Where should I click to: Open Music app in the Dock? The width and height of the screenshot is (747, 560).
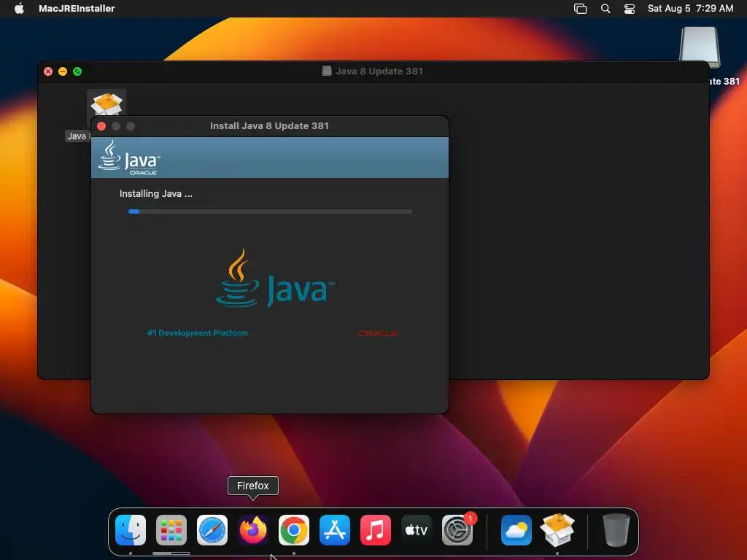click(376, 530)
